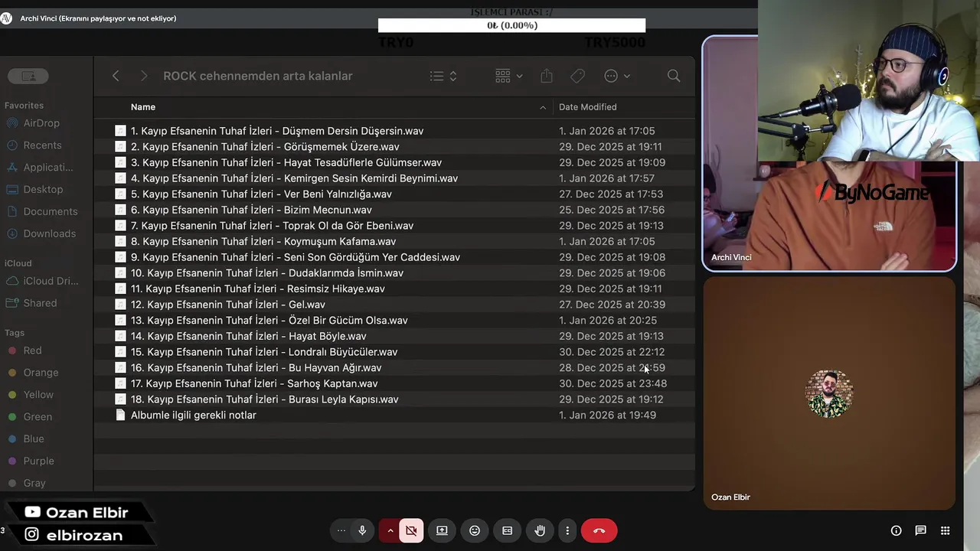Open audio settings ellipsis beside microphone
980x551 pixels.
(341, 530)
